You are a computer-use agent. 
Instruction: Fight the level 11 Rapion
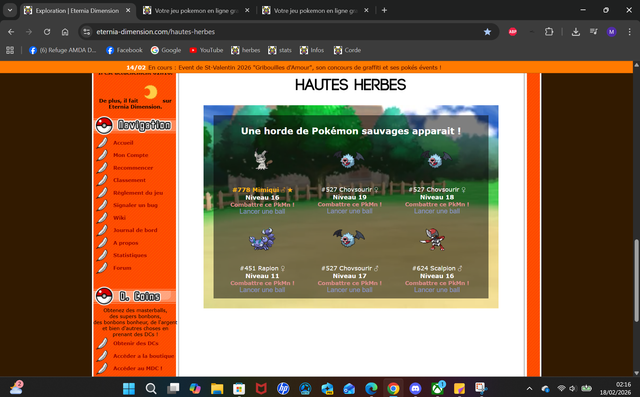point(262,283)
